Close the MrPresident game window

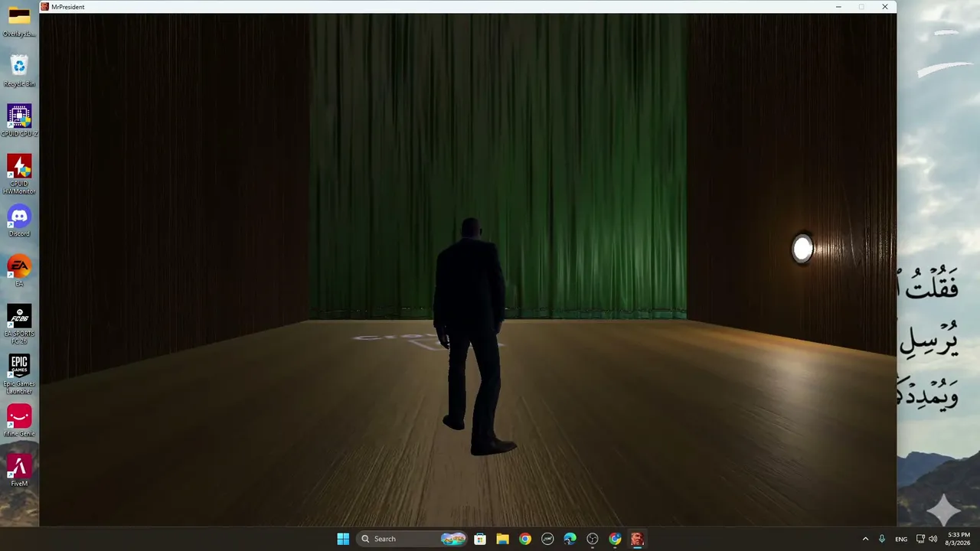pyautogui.click(x=885, y=7)
